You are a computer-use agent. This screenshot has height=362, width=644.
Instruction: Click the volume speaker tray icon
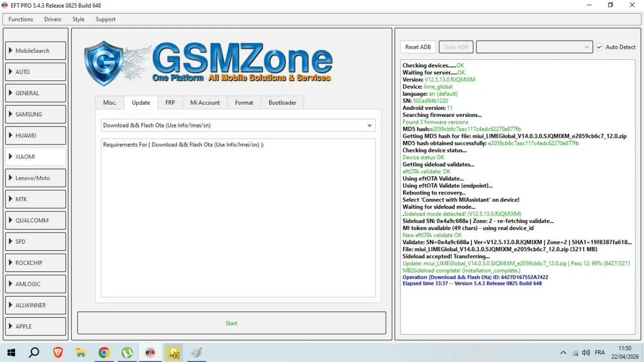point(586,352)
